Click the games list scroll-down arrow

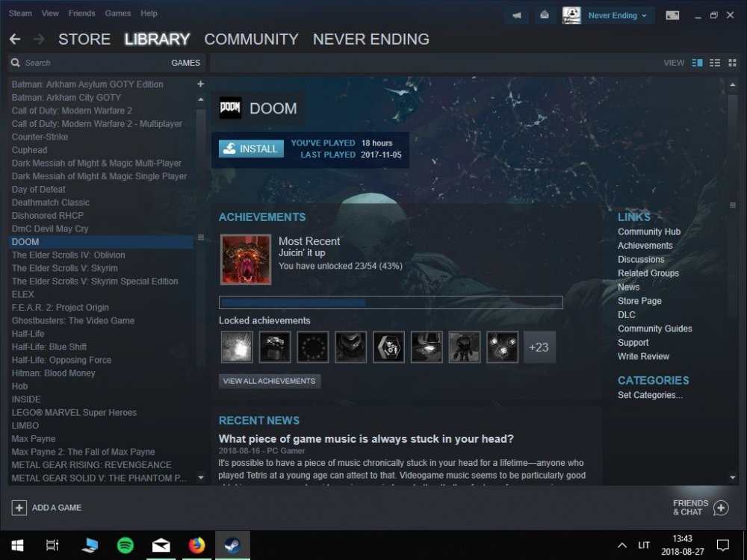click(x=200, y=477)
